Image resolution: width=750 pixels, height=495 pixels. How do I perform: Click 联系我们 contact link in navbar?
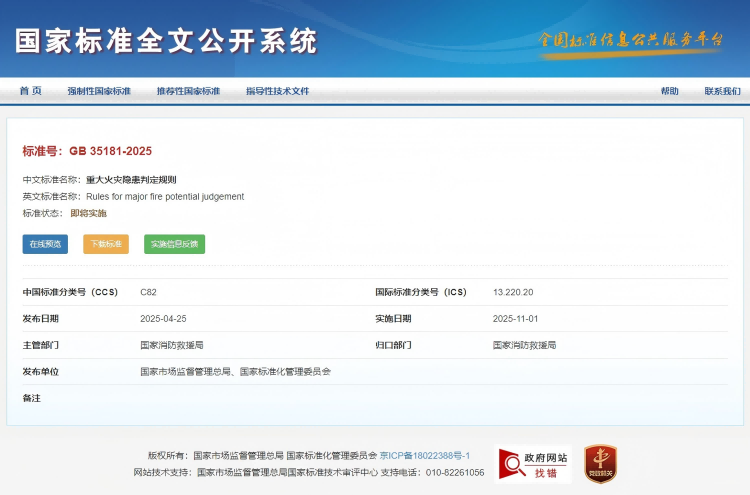pyautogui.click(x=722, y=91)
